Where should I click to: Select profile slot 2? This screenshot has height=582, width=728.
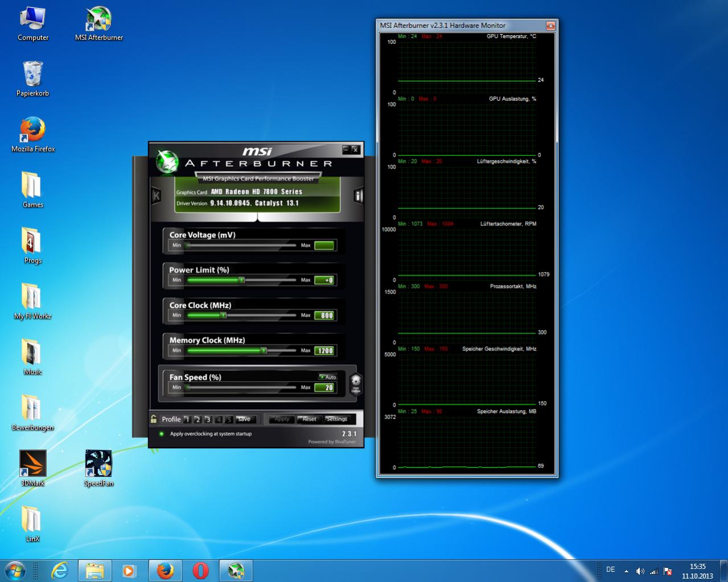[x=198, y=419]
